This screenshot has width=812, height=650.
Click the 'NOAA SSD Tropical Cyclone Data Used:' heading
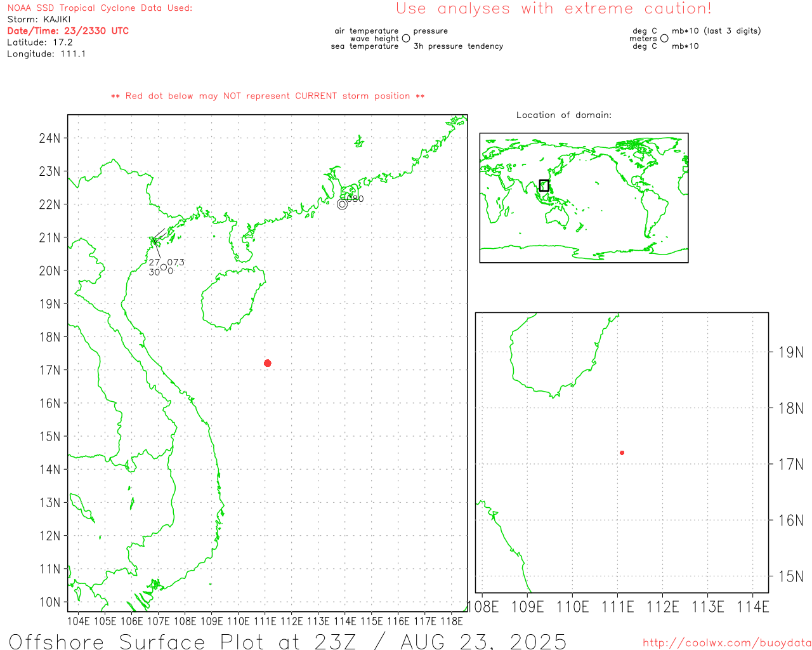point(100,8)
